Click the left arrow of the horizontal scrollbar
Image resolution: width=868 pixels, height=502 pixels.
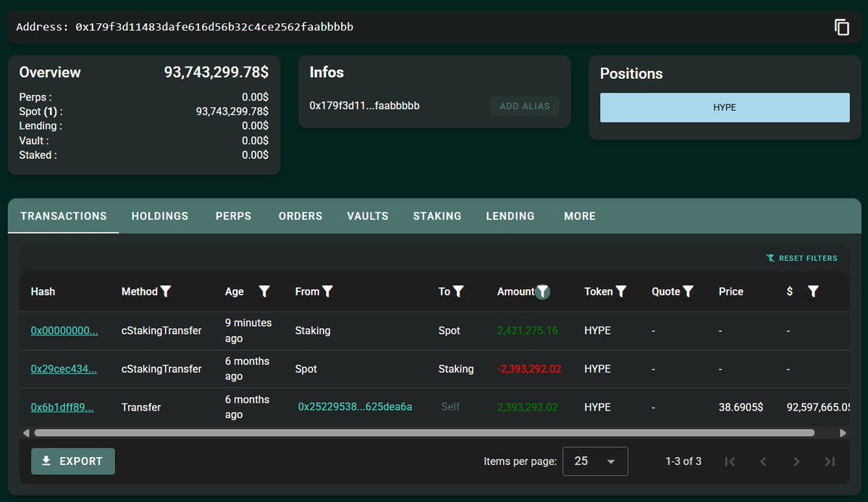[26, 432]
